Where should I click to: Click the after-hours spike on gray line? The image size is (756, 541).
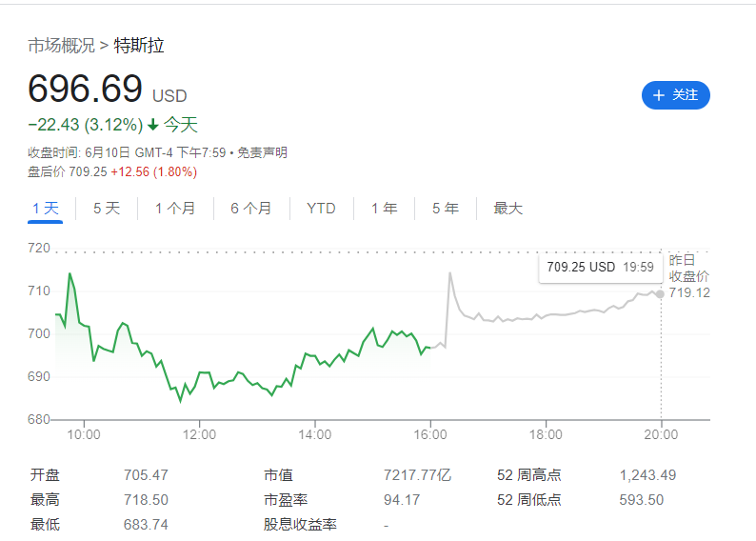(x=449, y=274)
